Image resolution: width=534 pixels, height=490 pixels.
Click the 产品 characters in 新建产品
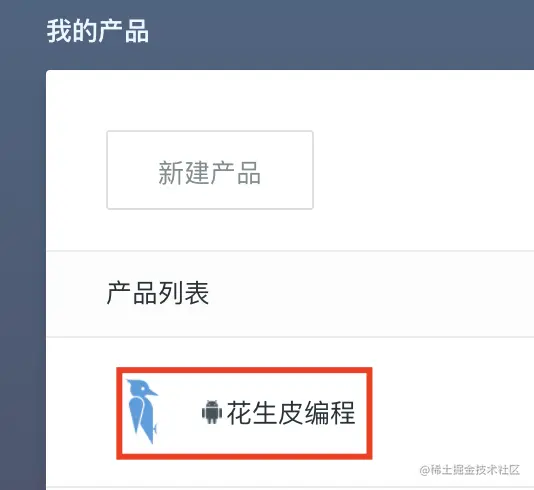point(235,173)
